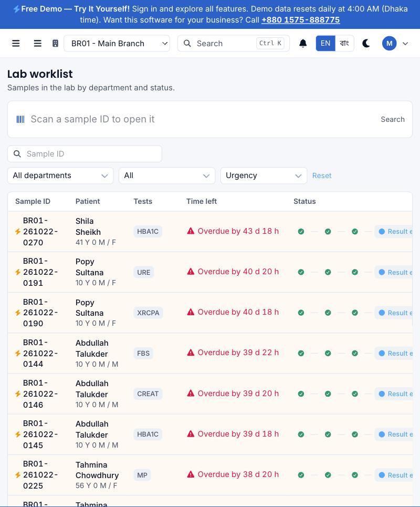Click urgent bolt icon for sample 0225
Viewport: 420px width, 507px height.
[x=18, y=475]
